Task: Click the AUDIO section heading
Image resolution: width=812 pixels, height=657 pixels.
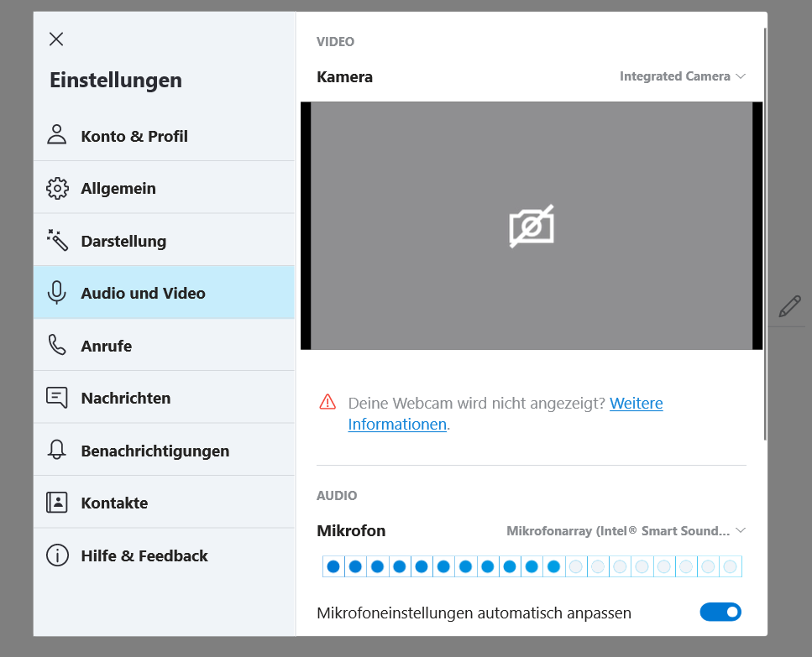Action: (337, 496)
